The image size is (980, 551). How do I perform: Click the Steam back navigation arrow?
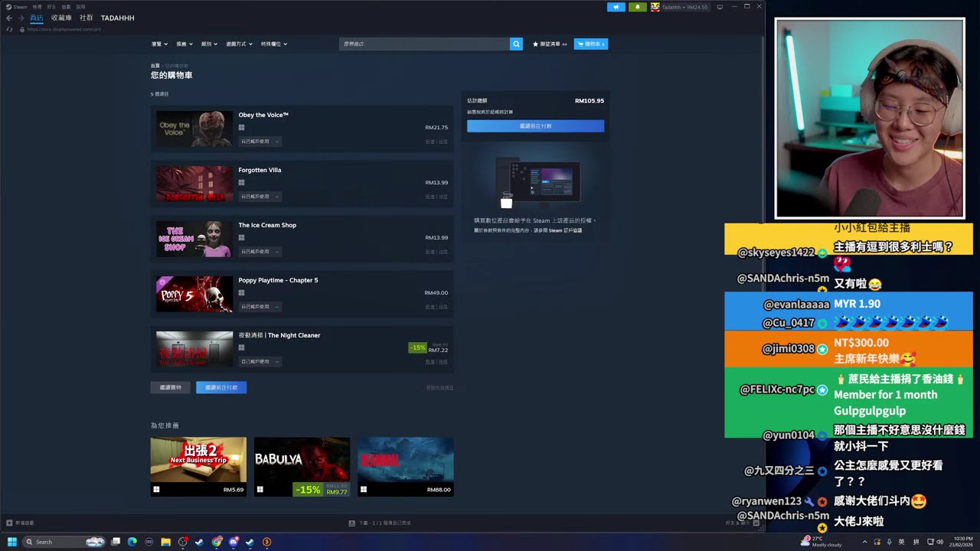click(x=9, y=18)
